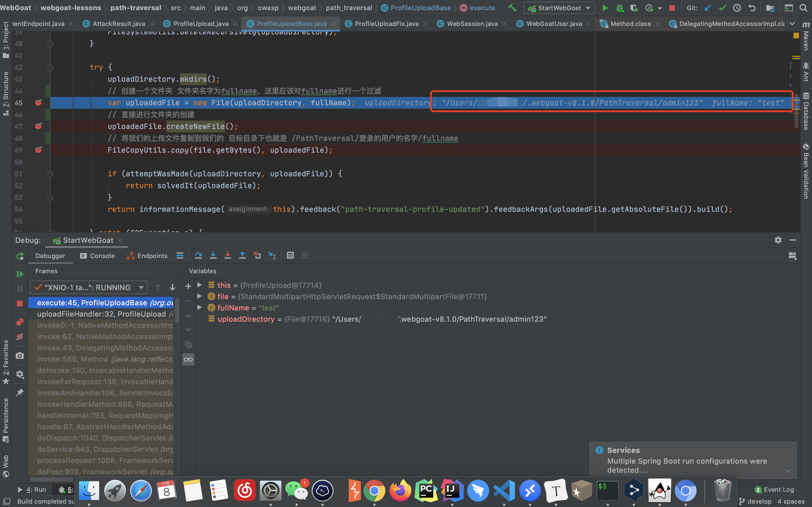The height and width of the screenshot is (507, 812).
Task: Open View Breakpoints double red dots
Action: pyautogui.click(x=20, y=322)
